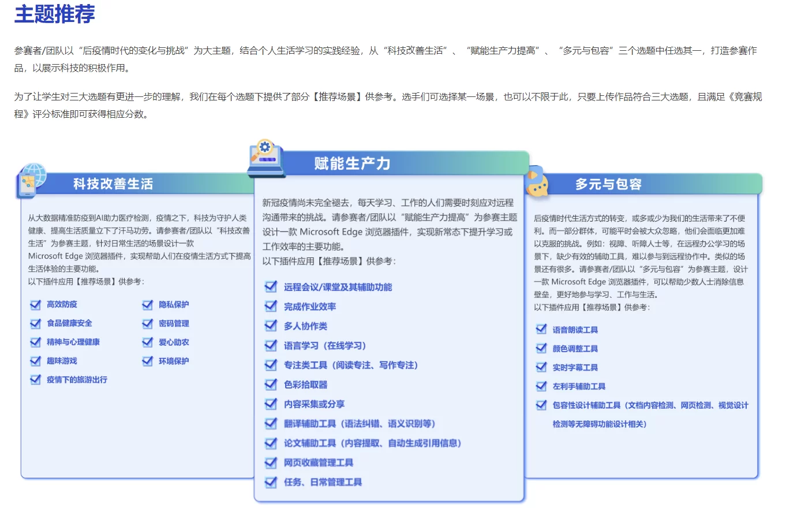Check the 翻译辅助工具 checkbox
Viewport: 812px width, 508px height.
[x=271, y=423]
